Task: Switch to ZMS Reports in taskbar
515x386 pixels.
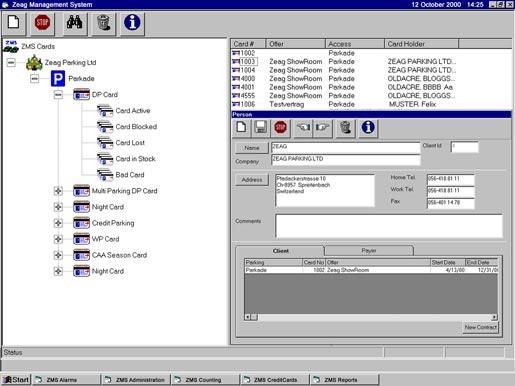Action: 344,380
